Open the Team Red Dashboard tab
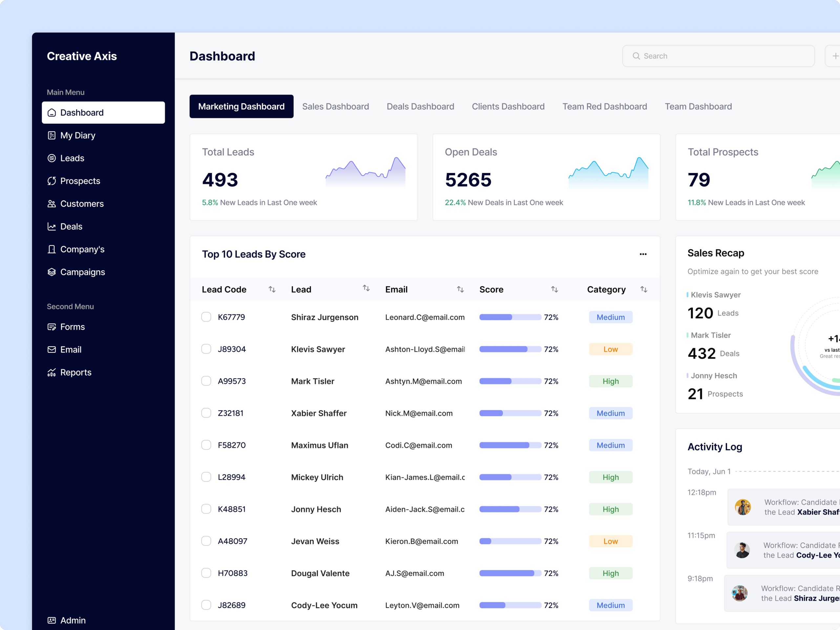 (604, 106)
